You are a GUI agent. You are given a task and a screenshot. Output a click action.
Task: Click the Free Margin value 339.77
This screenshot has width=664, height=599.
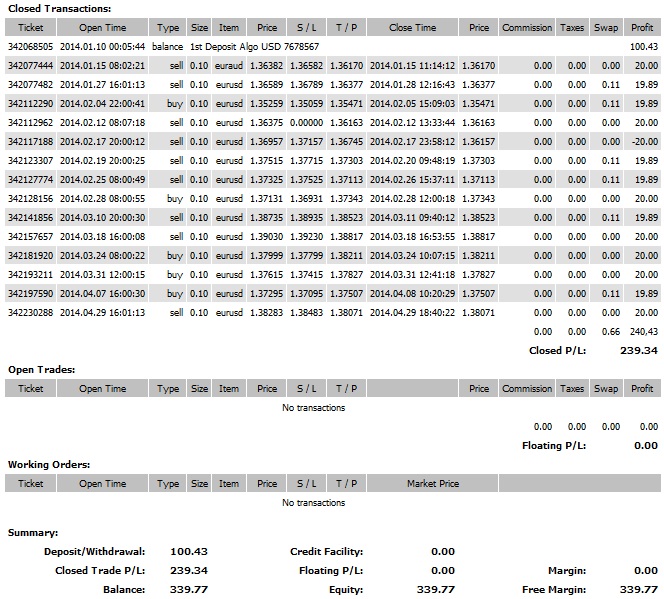pyautogui.click(x=639, y=590)
